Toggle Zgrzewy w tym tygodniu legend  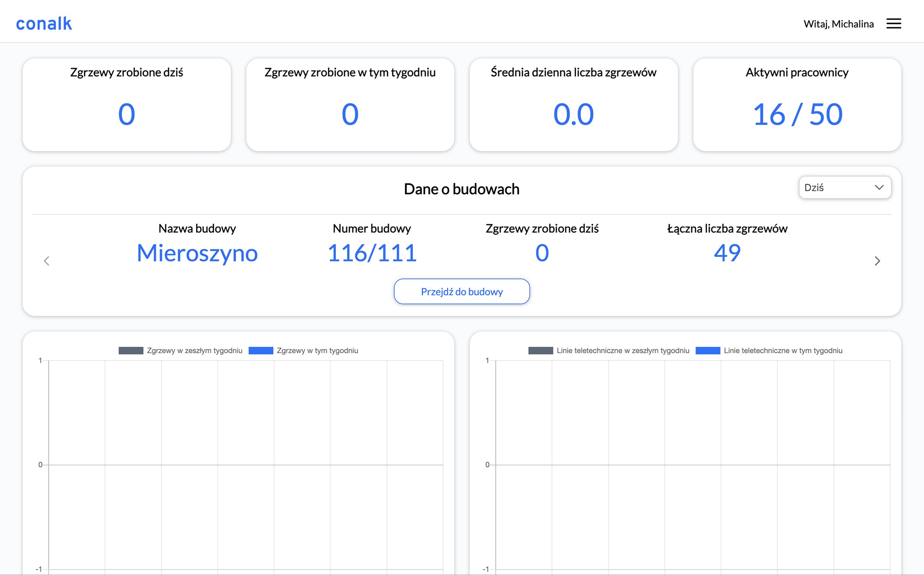[303, 351]
